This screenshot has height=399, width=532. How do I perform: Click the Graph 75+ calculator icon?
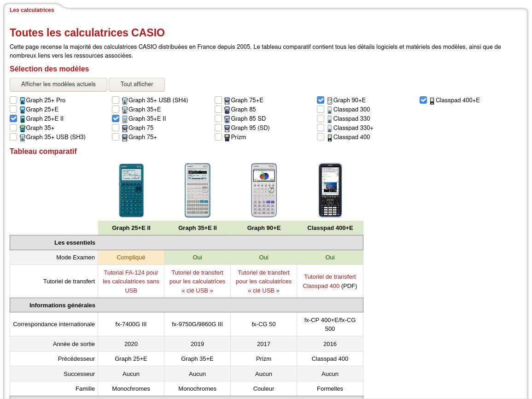click(125, 138)
